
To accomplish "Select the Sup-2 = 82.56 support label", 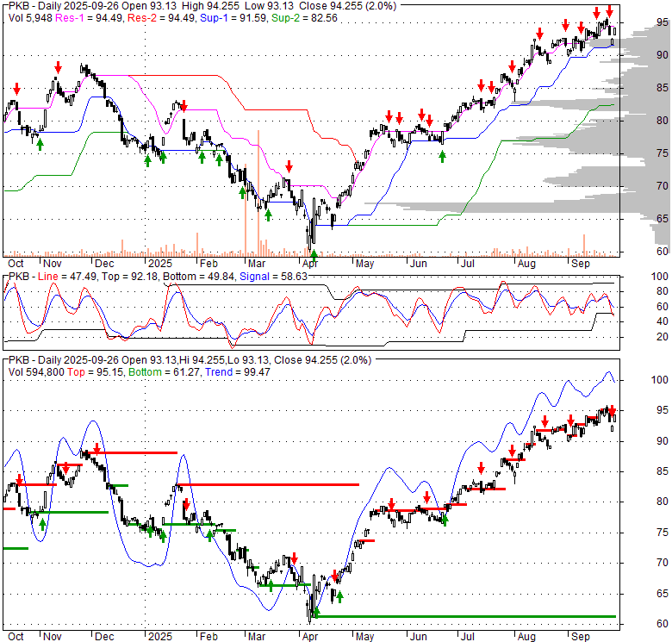I will pyautogui.click(x=304, y=18).
